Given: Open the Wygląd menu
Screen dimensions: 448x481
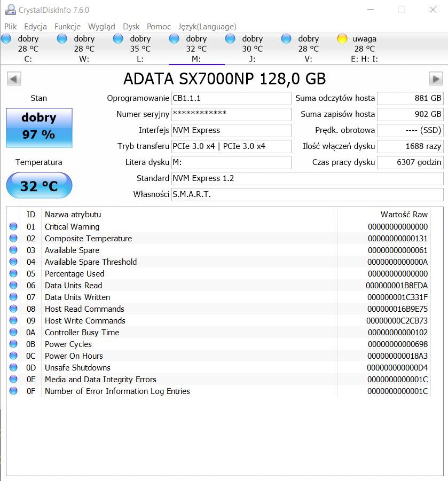Looking at the screenshot, I should tap(101, 27).
